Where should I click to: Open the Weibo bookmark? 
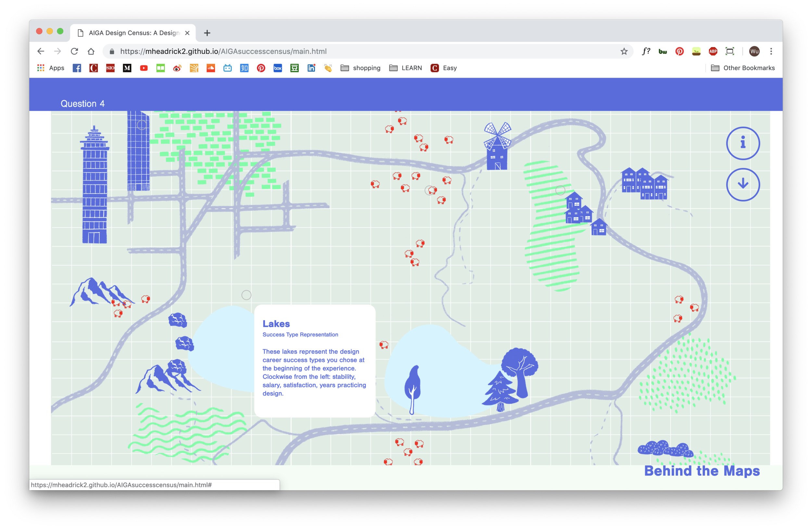tap(177, 68)
